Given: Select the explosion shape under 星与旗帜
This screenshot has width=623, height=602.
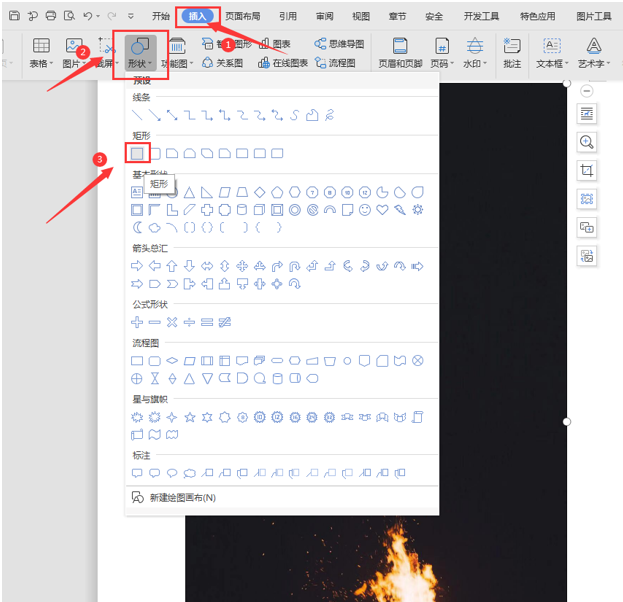Looking at the screenshot, I should tap(137, 417).
